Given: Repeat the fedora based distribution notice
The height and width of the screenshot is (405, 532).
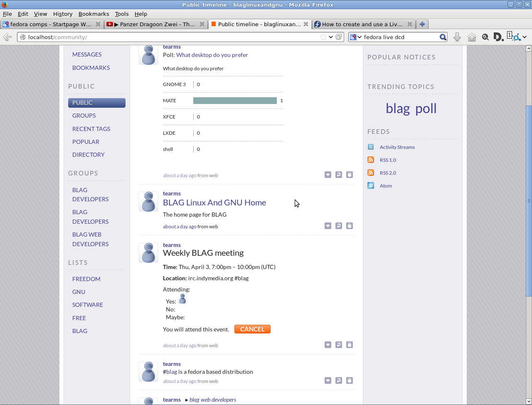Looking at the screenshot, I should pos(339,380).
